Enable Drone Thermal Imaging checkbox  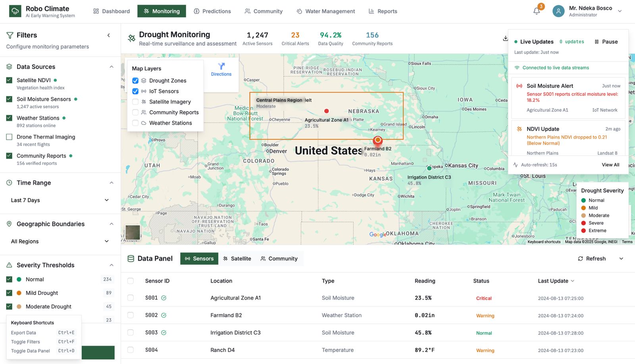pyautogui.click(x=9, y=137)
